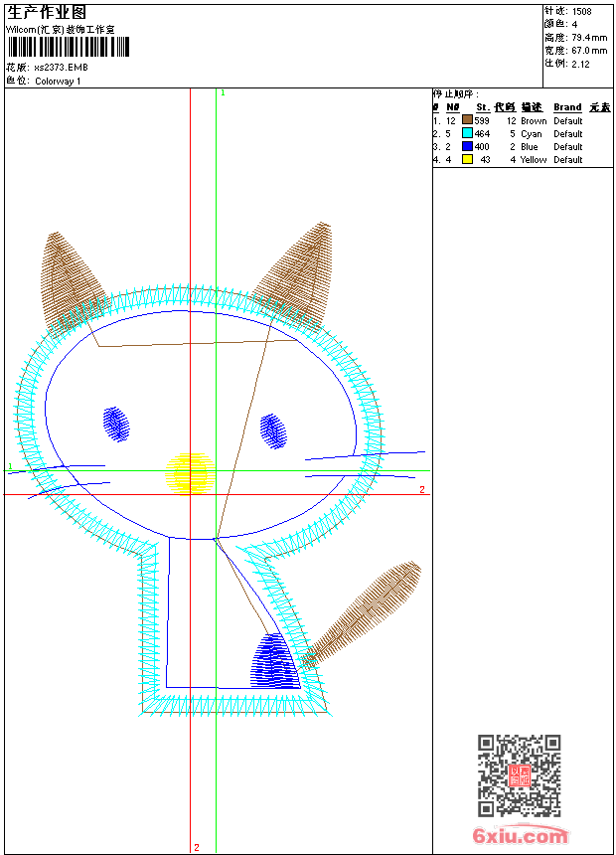Click the '停止顺序' heading
616x855 pixels.
pos(456,94)
